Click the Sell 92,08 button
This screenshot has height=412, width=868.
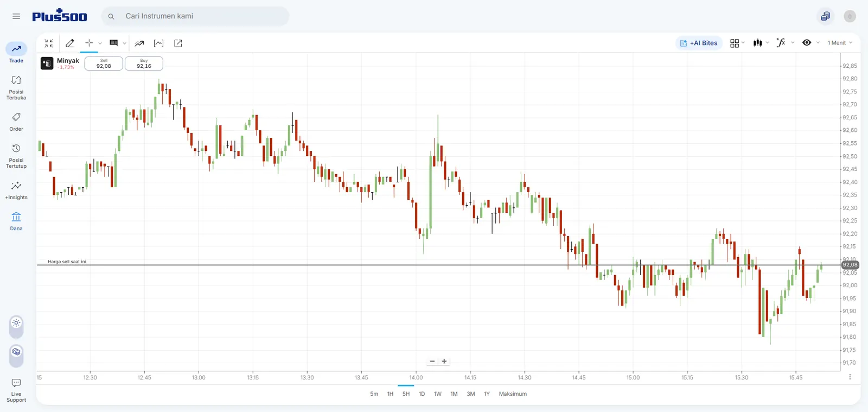coord(104,64)
